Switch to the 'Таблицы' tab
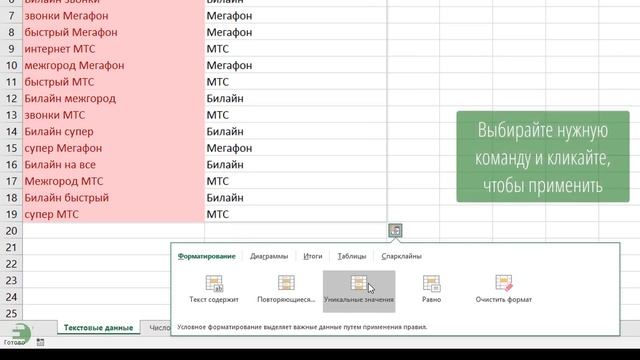The width and height of the screenshot is (640, 360). pos(351,256)
